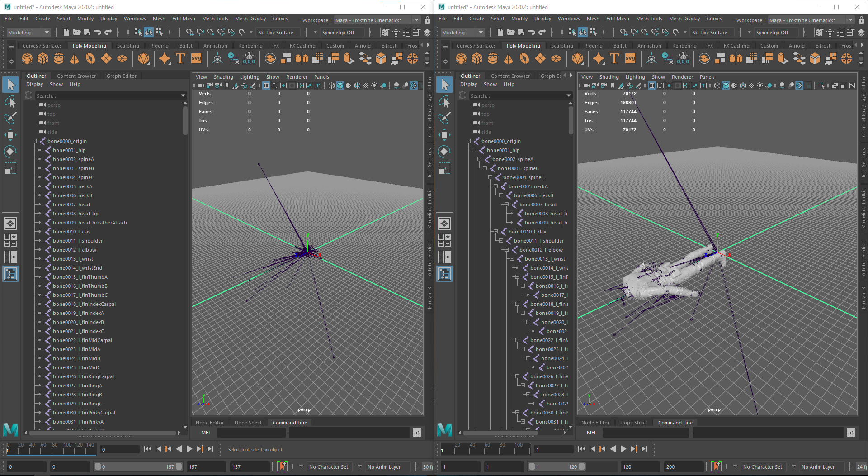Image resolution: width=868 pixels, height=476 pixels.
Task: Go to start of range, left window
Action: [147, 449]
